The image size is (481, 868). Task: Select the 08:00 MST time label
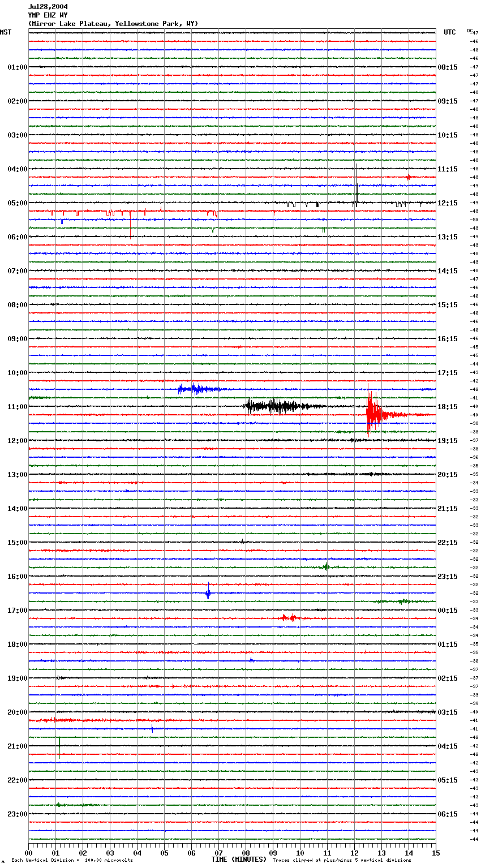point(17,305)
